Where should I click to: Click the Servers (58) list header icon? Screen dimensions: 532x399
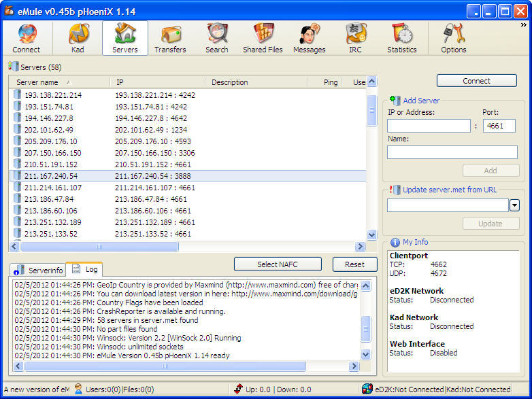14,66
